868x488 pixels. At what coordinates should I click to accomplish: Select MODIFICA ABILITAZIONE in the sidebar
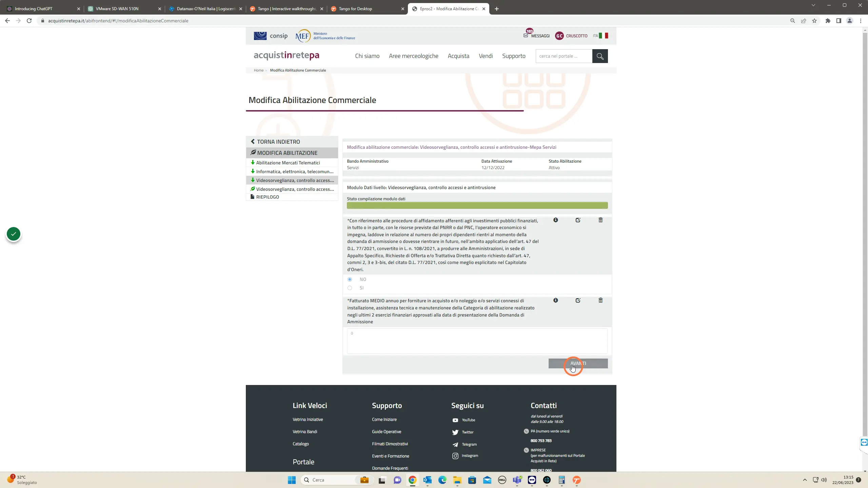point(292,153)
